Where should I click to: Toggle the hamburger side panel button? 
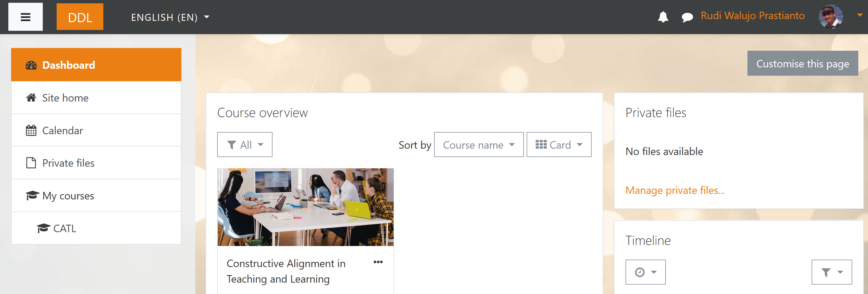tap(26, 17)
